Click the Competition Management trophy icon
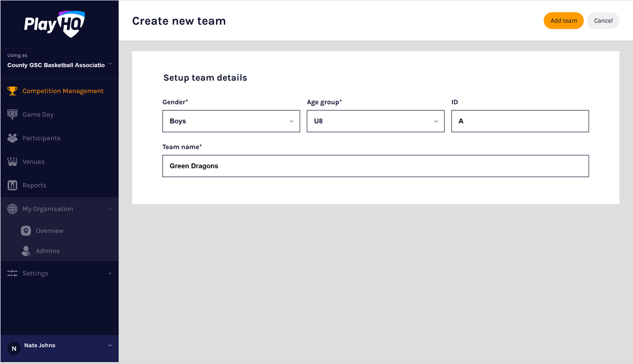The width and height of the screenshot is (633, 364). [13, 91]
